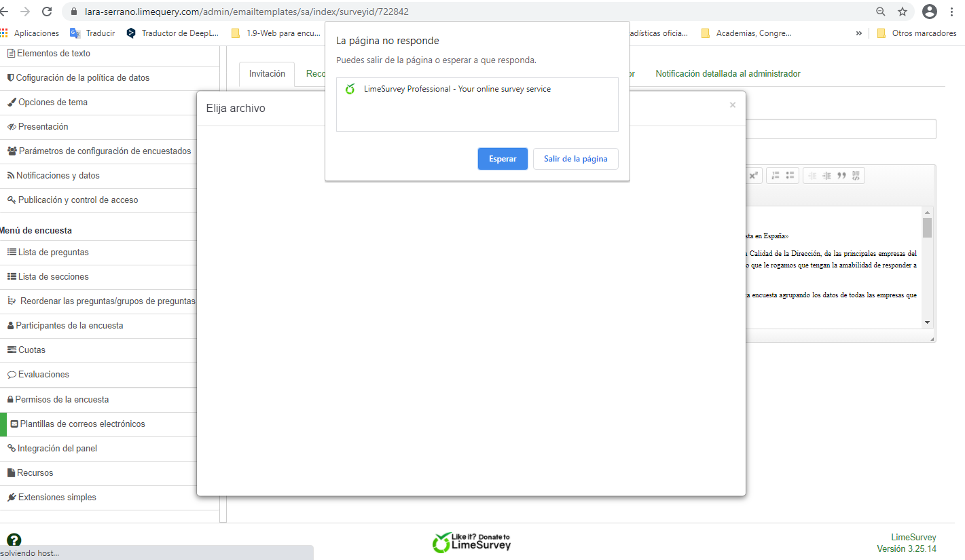965x560 pixels.
Task: Click the key icon for Publicación
Action: coord(12,200)
